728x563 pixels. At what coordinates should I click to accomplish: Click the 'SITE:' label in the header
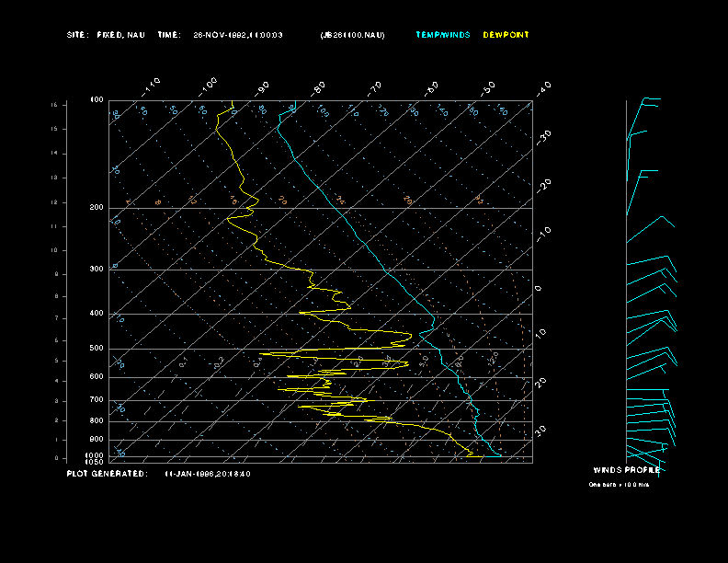click(76, 35)
